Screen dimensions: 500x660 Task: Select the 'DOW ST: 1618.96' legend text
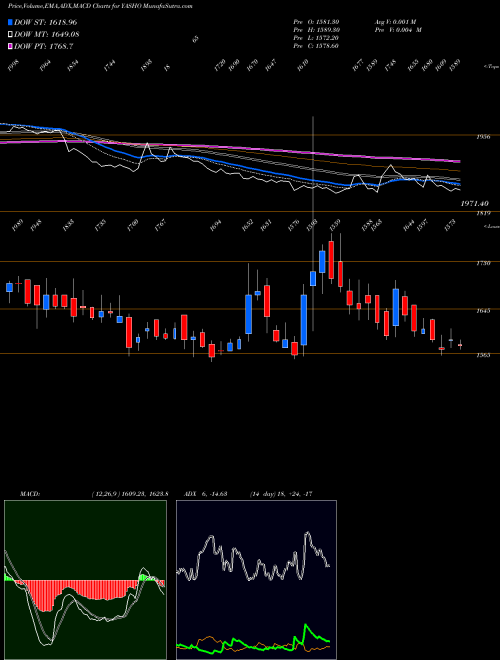[x=45, y=22]
